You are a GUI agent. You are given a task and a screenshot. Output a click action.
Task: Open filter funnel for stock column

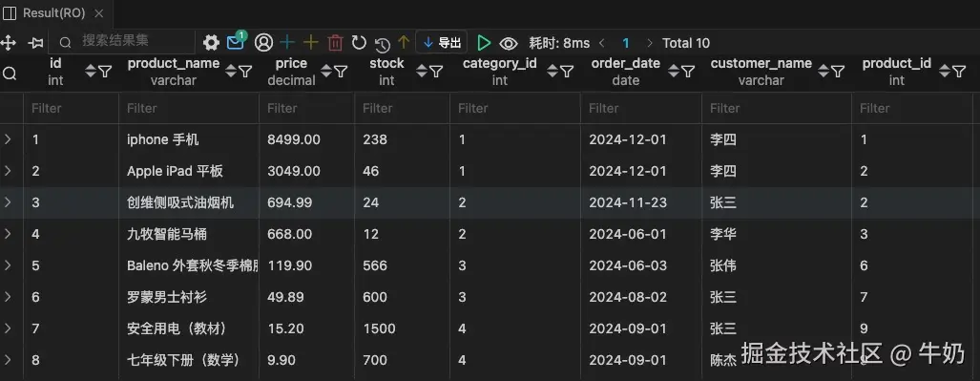[436, 72]
